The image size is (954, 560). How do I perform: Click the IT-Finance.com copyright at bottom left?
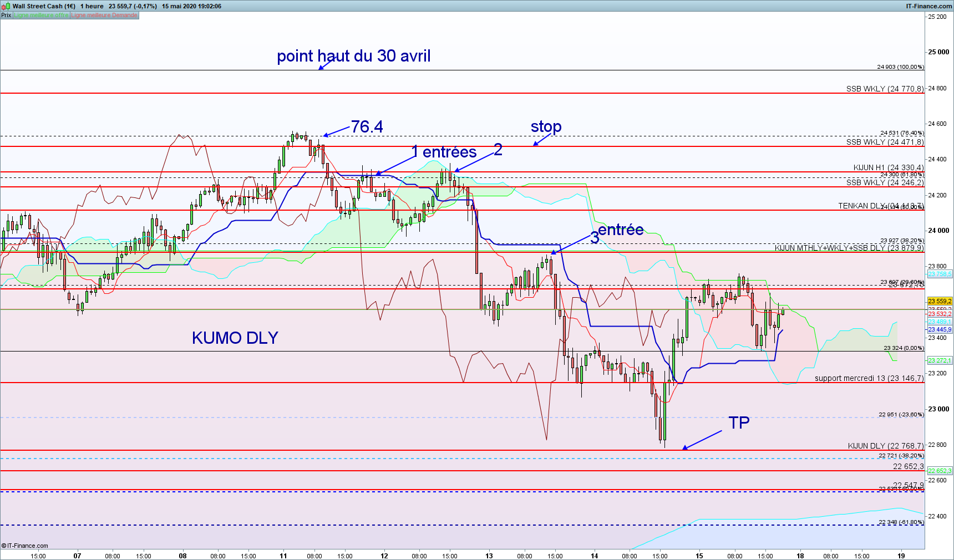tap(25, 546)
